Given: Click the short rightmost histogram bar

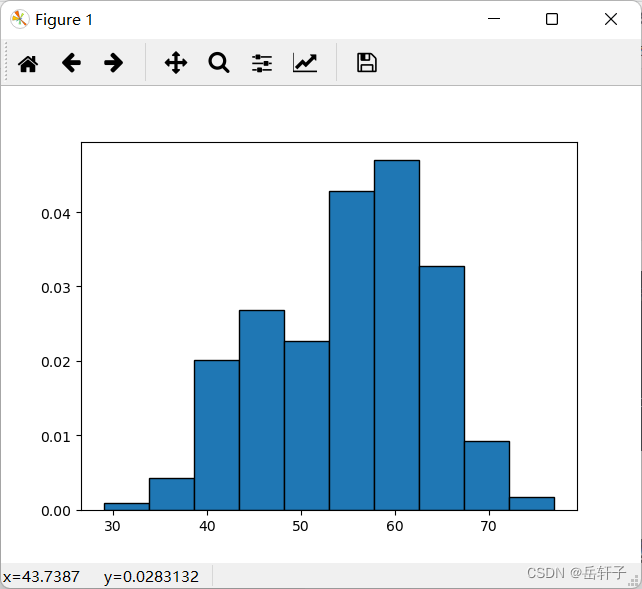Looking at the screenshot, I should (x=532, y=504).
